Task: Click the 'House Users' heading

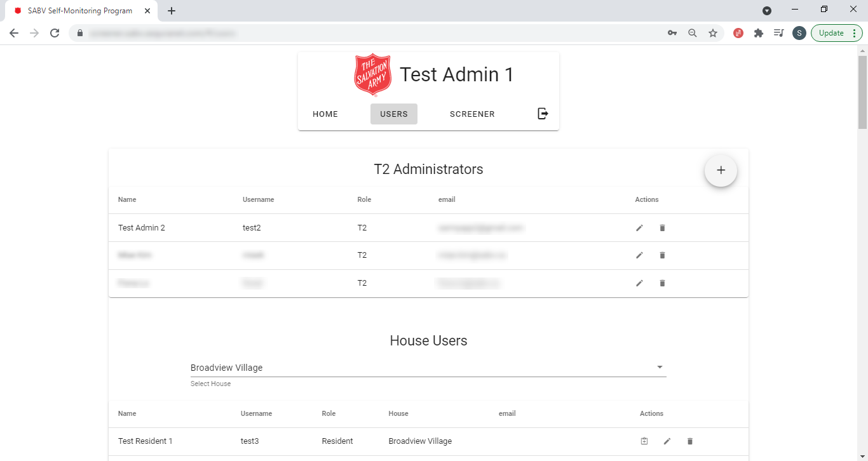Action: tap(428, 341)
